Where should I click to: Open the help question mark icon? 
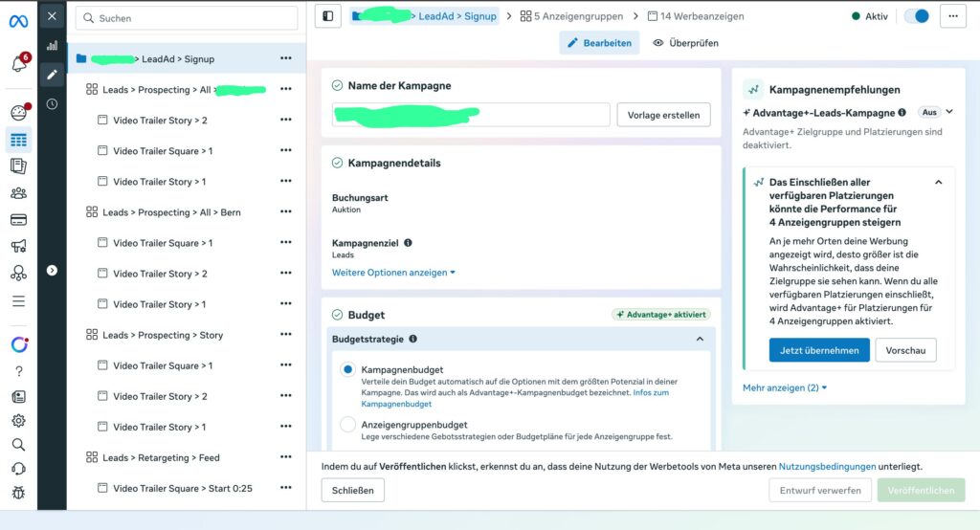pyautogui.click(x=19, y=371)
